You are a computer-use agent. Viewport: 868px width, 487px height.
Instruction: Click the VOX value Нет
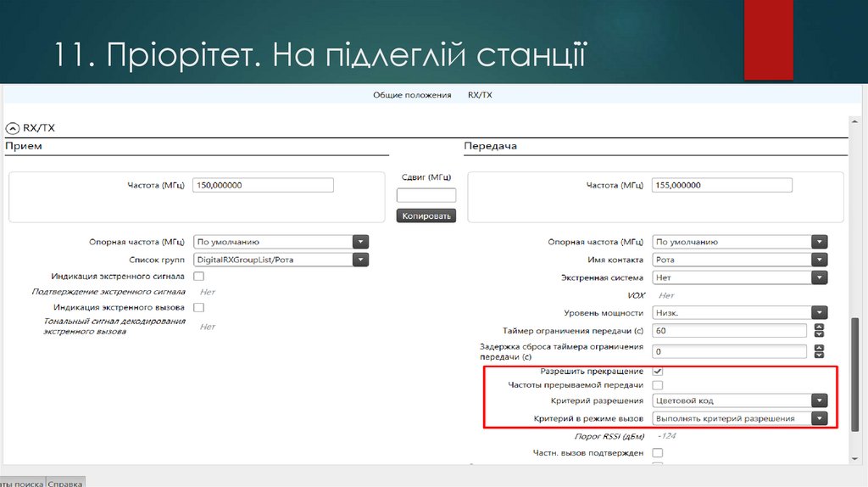[666, 295]
